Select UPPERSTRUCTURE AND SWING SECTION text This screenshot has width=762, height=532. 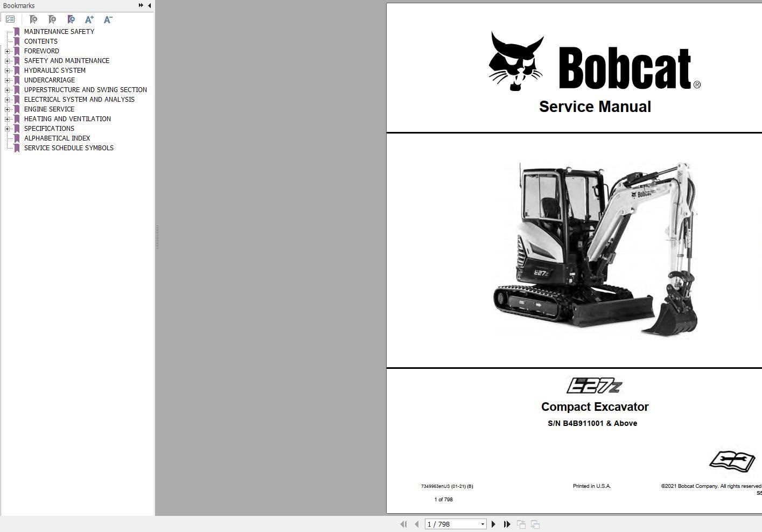[86, 90]
